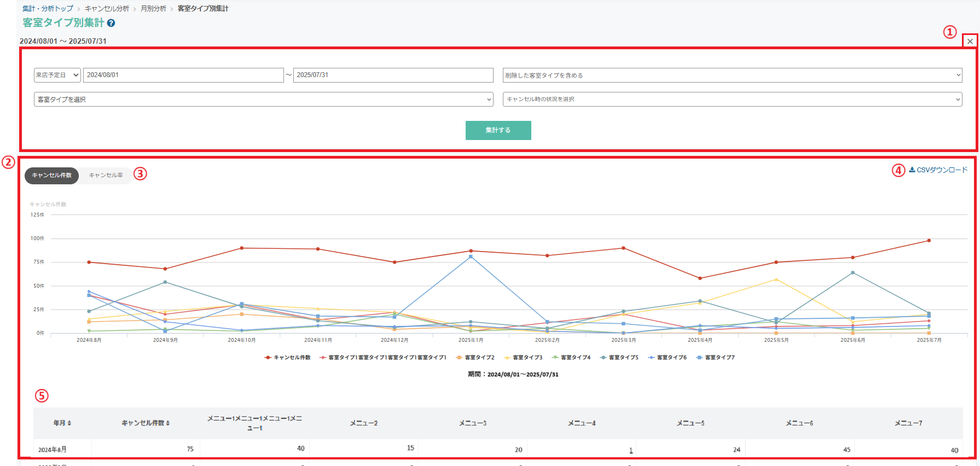980x466 pixels.
Task: Hide the 客室タイプ2 series via legend
Action: [475, 357]
